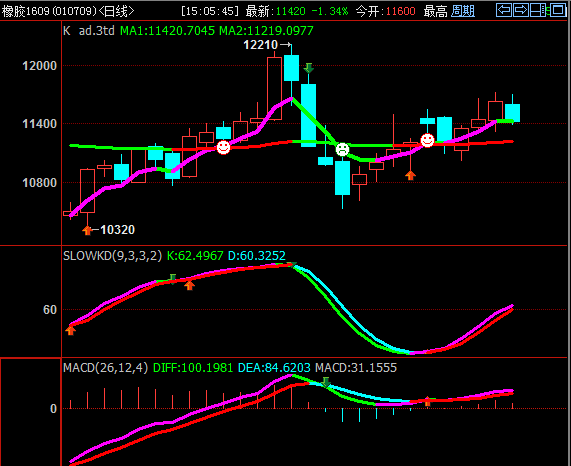
Task: Click the orange up arrow on MACD line
Action: [428, 402]
